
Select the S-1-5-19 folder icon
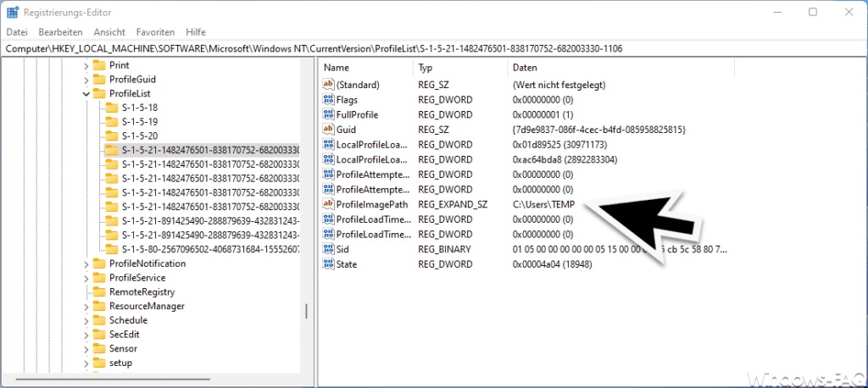(x=112, y=122)
